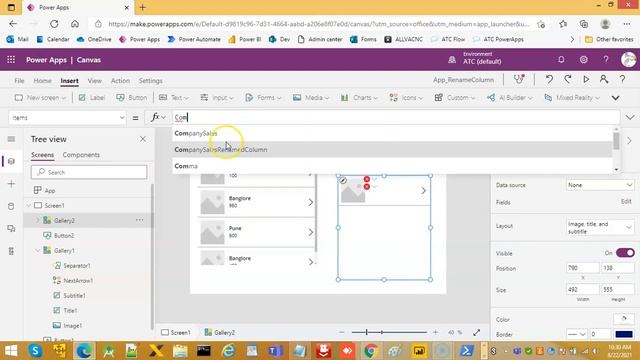Select CompanySalesRenamedColumn suggestion
The height and width of the screenshot is (360, 640).
tap(392, 149)
